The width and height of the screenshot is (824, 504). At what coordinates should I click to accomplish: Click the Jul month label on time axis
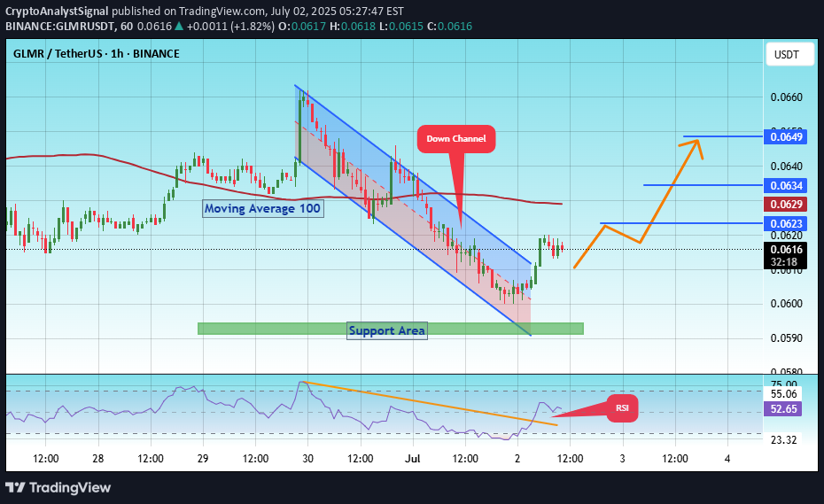(x=413, y=458)
